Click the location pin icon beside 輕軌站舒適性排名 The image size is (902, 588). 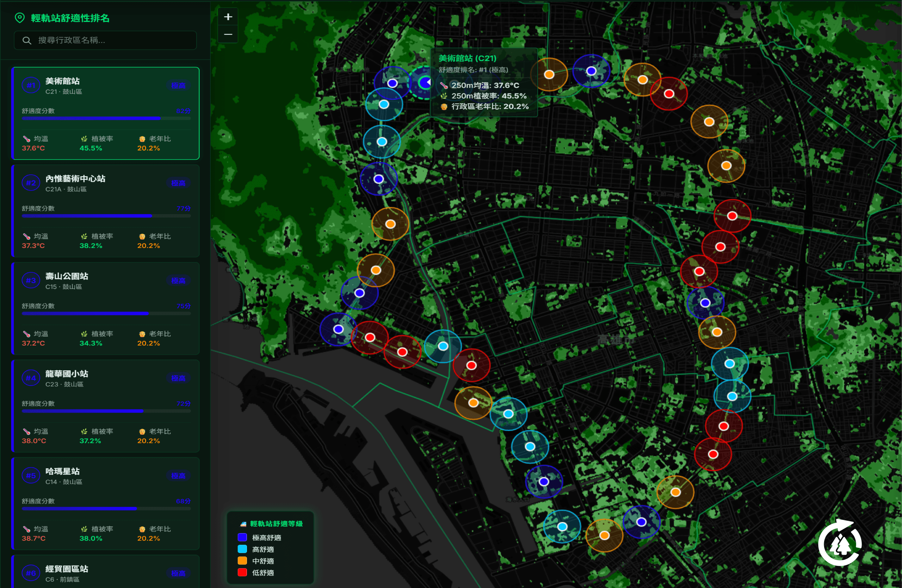[x=19, y=18]
